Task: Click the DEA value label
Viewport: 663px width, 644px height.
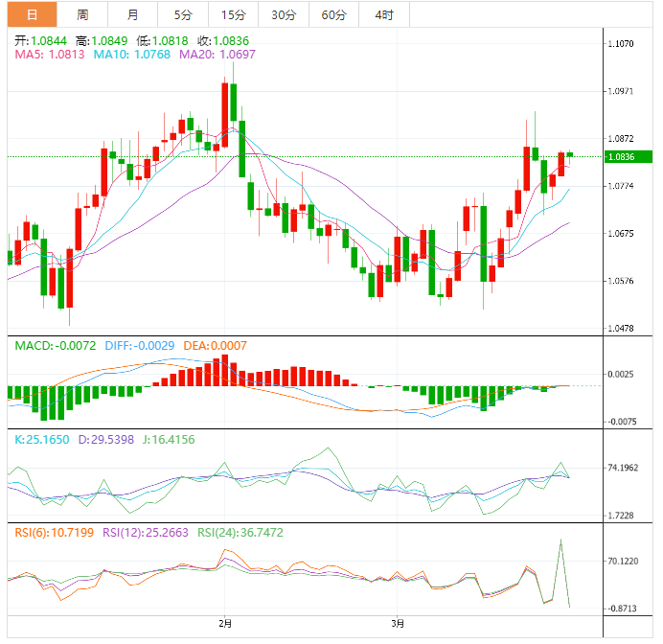Action: pyautogui.click(x=218, y=345)
